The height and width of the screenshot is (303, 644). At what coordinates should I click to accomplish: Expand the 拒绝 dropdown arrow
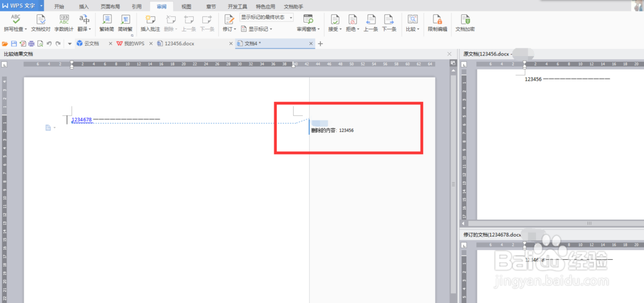coord(359,29)
